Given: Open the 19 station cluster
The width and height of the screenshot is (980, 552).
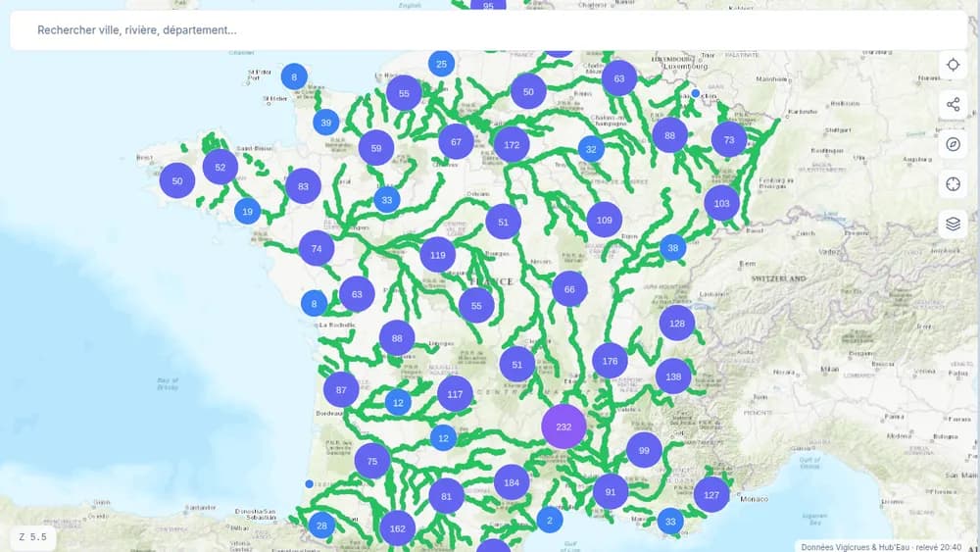Looking at the screenshot, I should [x=248, y=212].
